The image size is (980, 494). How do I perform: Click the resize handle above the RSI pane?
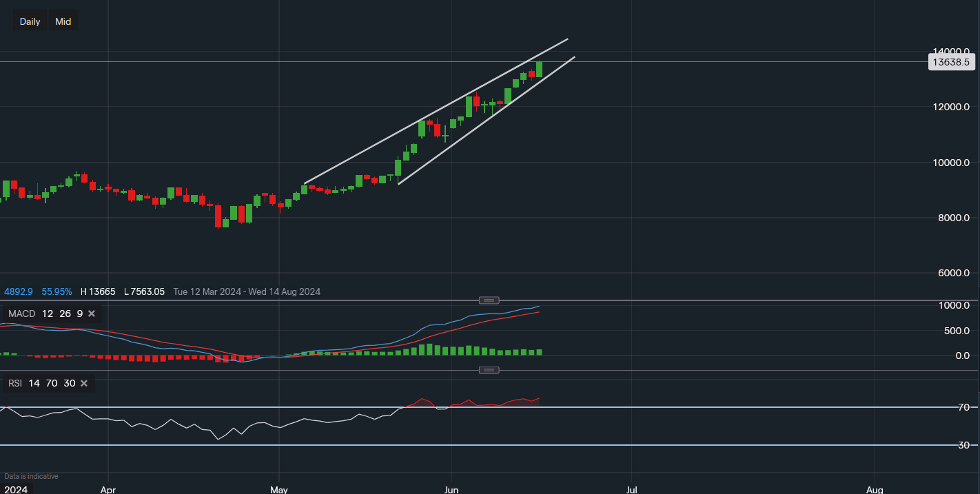click(489, 371)
